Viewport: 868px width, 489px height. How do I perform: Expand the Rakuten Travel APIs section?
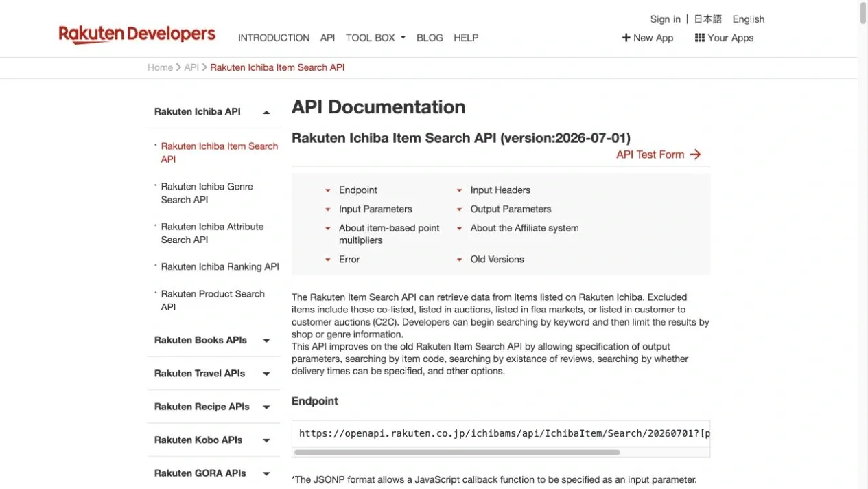point(266,374)
